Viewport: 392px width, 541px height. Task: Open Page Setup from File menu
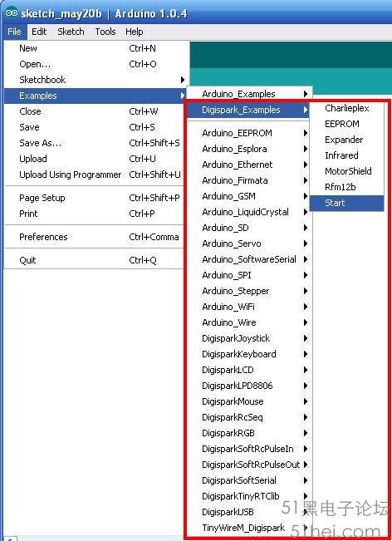click(95, 198)
